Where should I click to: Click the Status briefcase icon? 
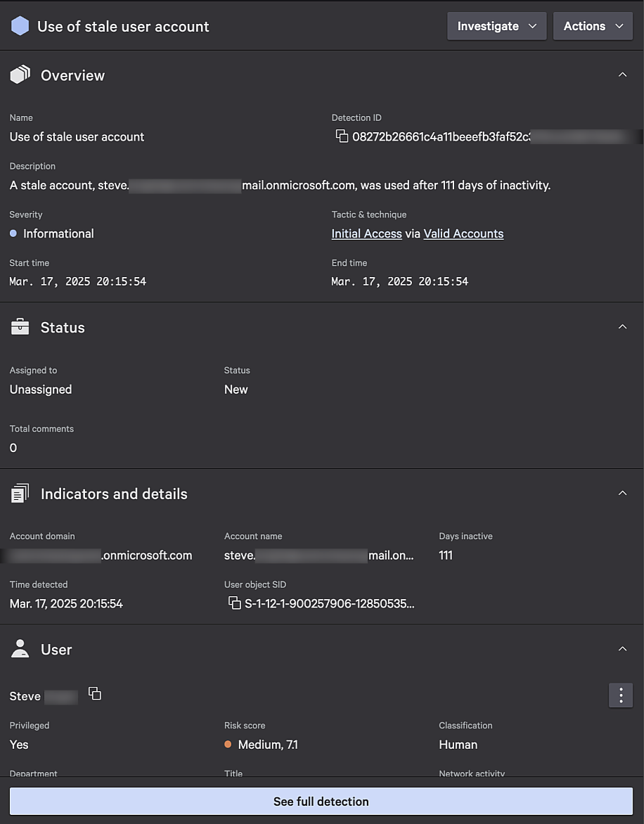tap(20, 326)
